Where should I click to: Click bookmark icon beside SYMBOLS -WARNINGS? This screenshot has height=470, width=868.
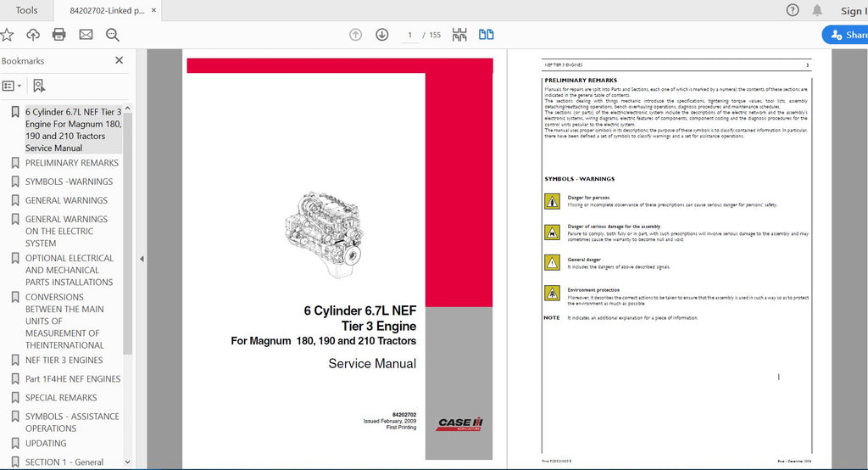[15, 182]
